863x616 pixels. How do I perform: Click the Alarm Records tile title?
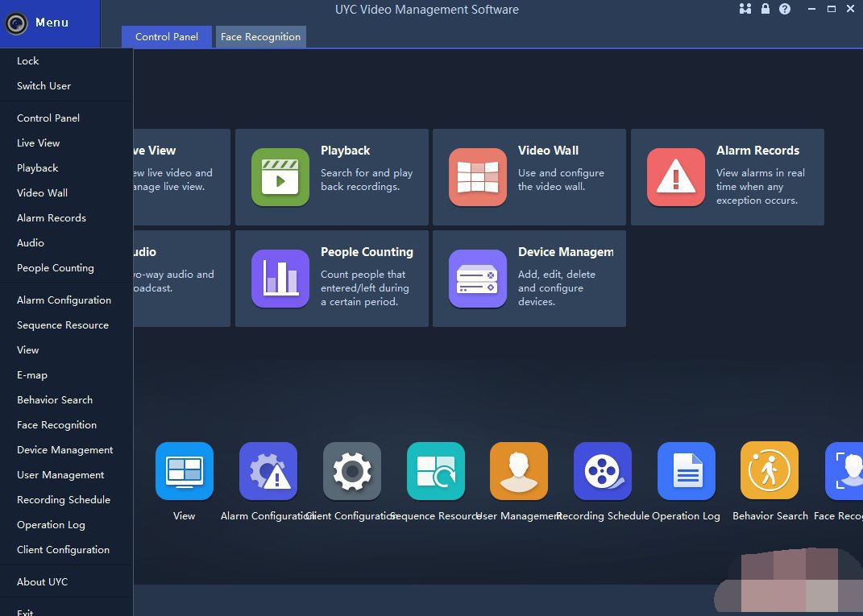[x=758, y=151]
